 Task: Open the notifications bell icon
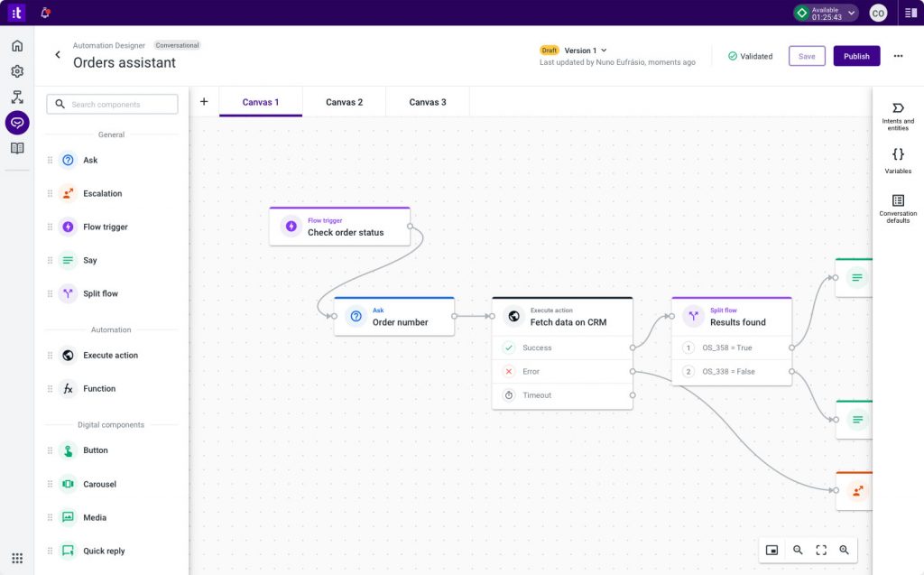pos(46,13)
